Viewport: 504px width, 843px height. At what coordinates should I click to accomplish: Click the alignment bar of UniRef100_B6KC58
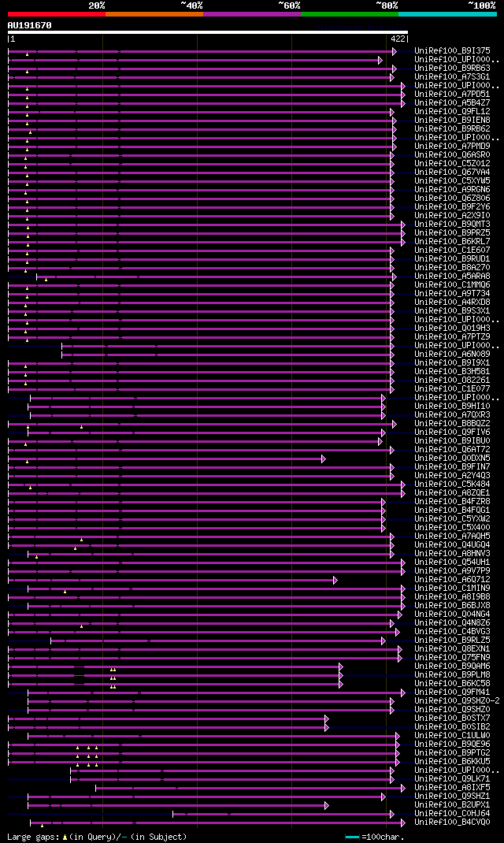click(x=176, y=684)
